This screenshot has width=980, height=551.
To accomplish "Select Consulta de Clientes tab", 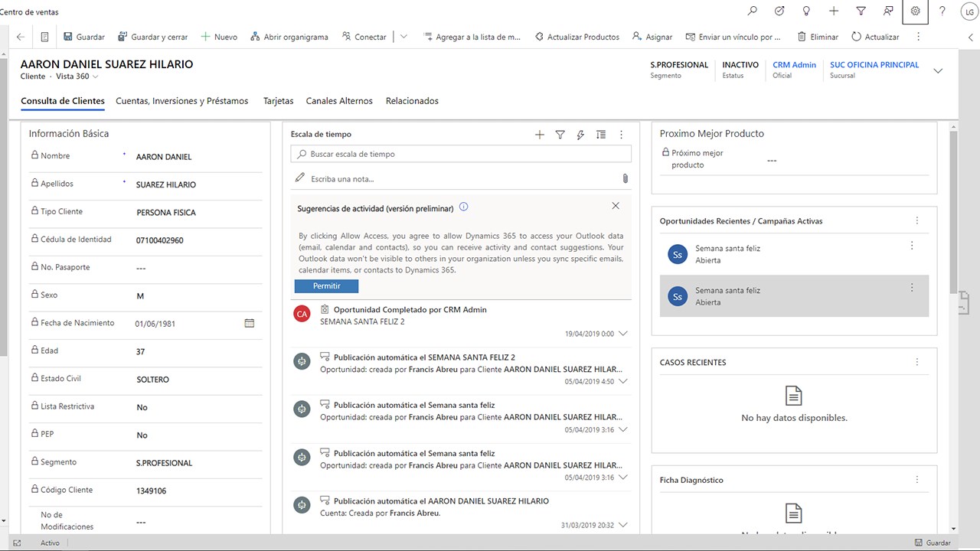I will pyautogui.click(x=63, y=101).
